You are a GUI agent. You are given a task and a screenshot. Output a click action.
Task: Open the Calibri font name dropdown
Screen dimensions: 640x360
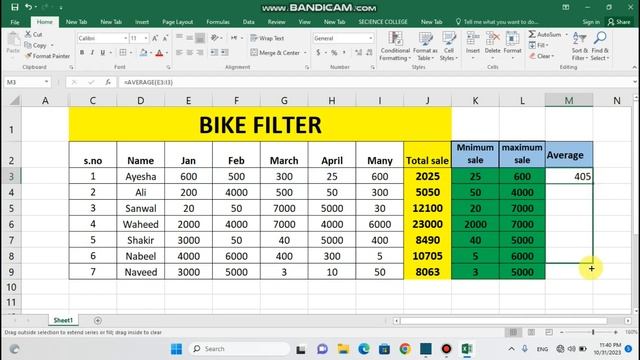[125, 38]
